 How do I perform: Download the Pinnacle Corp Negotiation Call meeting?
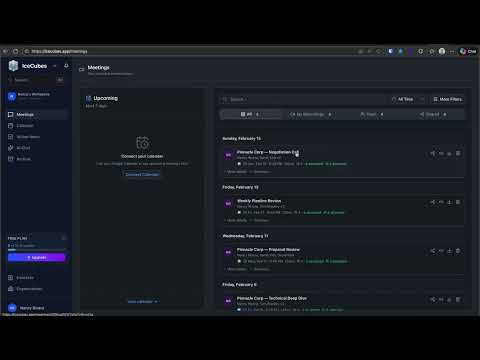click(x=449, y=153)
